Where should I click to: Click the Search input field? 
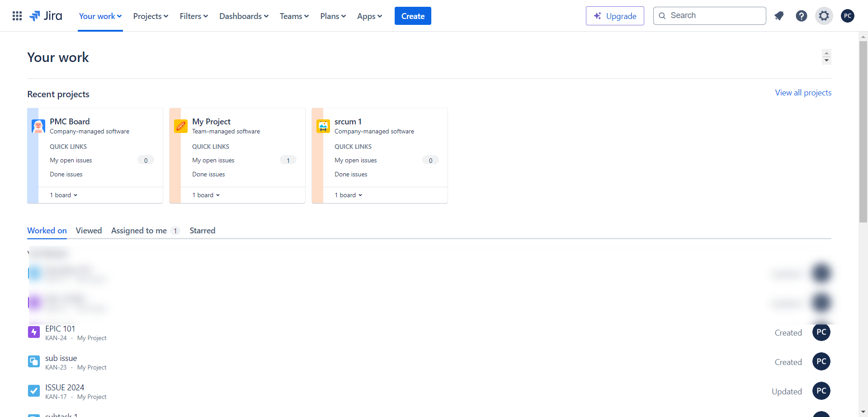click(x=710, y=16)
